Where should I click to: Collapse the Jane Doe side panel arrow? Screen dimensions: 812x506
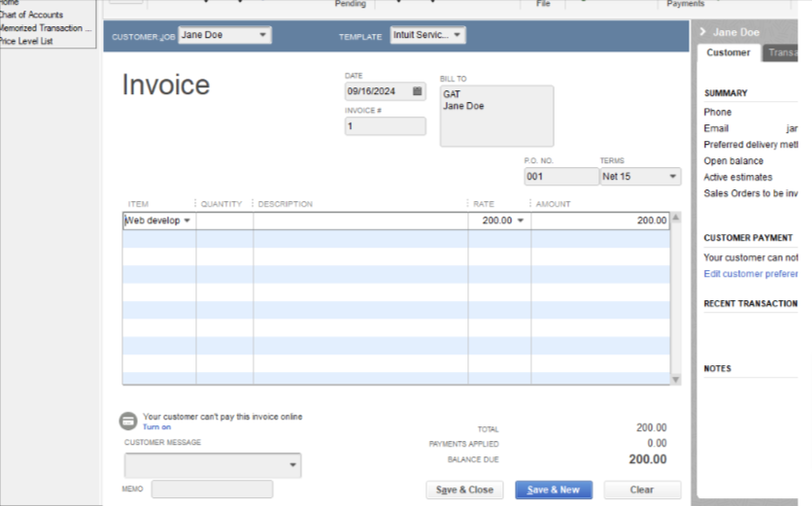705,33
